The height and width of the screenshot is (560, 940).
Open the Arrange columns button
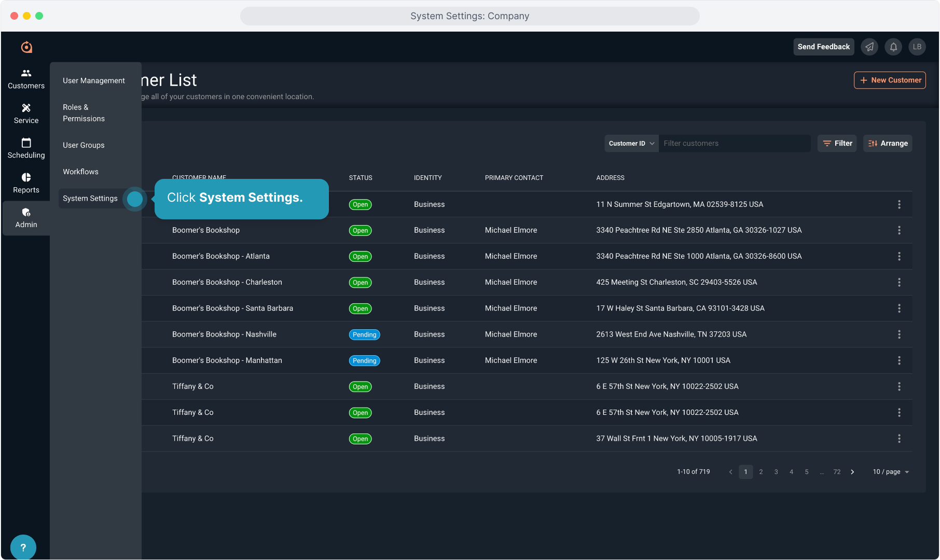pyautogui.click(x=888, y=144)
